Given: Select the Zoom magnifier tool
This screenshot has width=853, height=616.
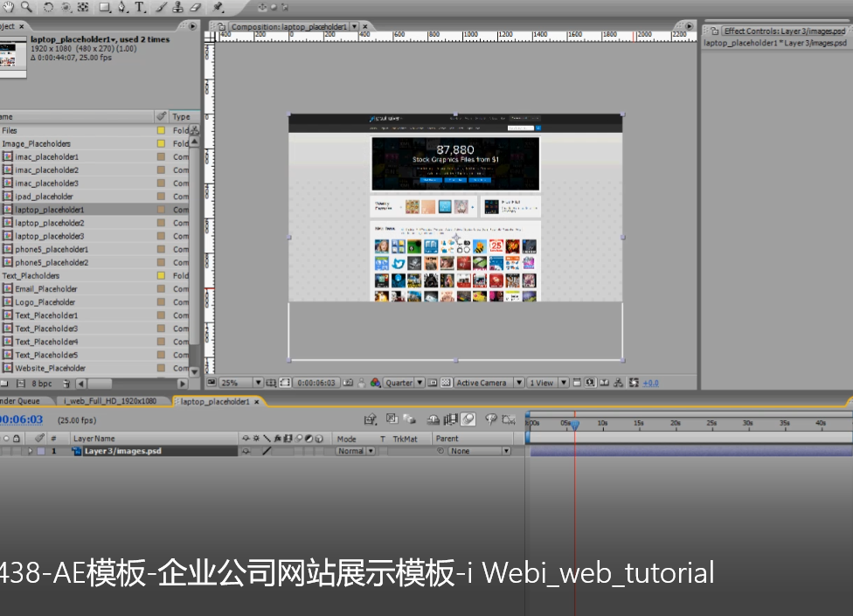Looking at the screenshot, I should (x=26, y=6).
